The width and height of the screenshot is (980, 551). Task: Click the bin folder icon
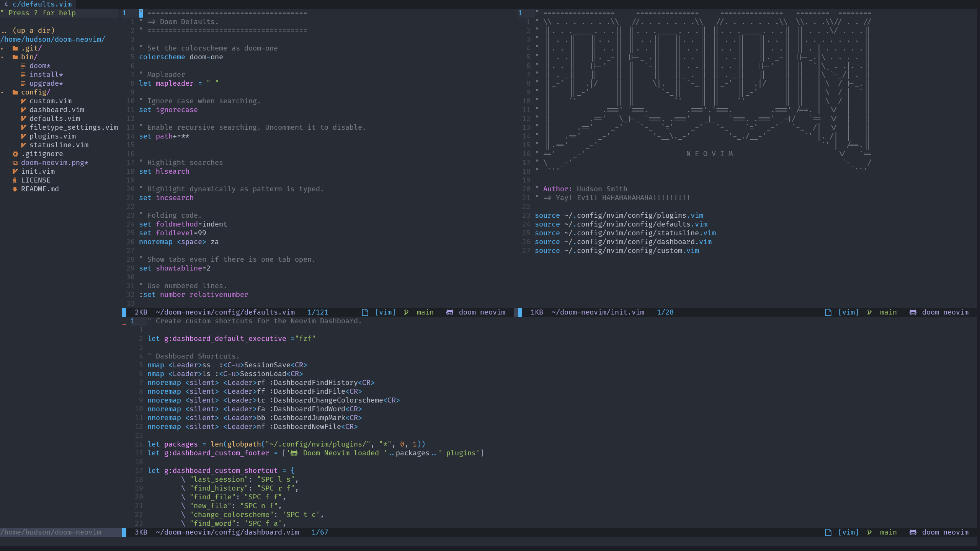[15, 57]
